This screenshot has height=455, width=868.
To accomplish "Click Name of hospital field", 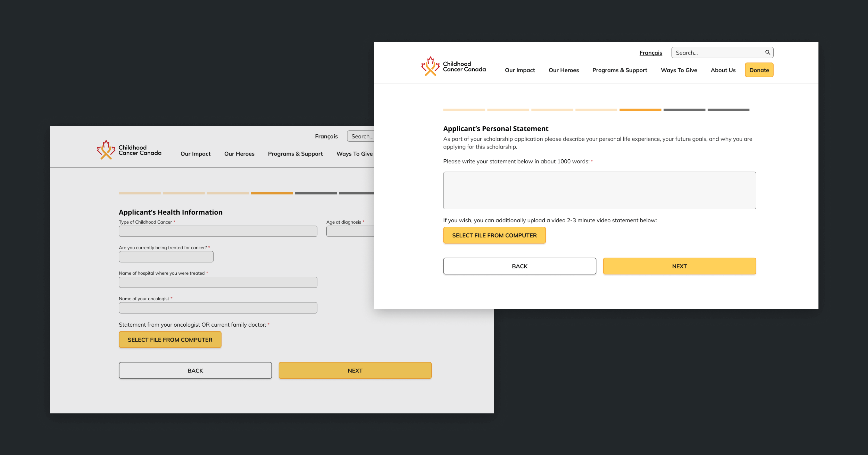I will pyautogui.click(x=218, y=282).
